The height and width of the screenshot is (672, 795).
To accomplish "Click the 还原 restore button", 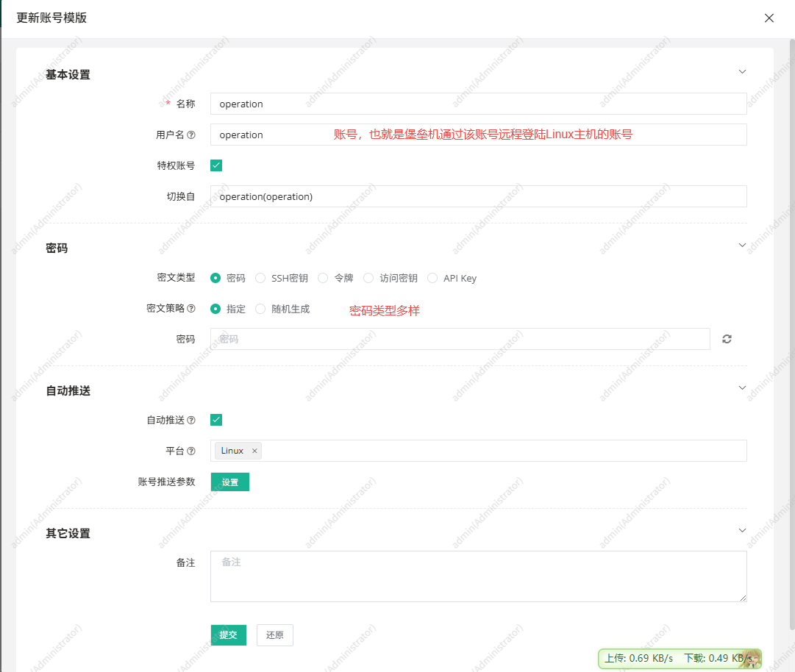I will (274, 635).
